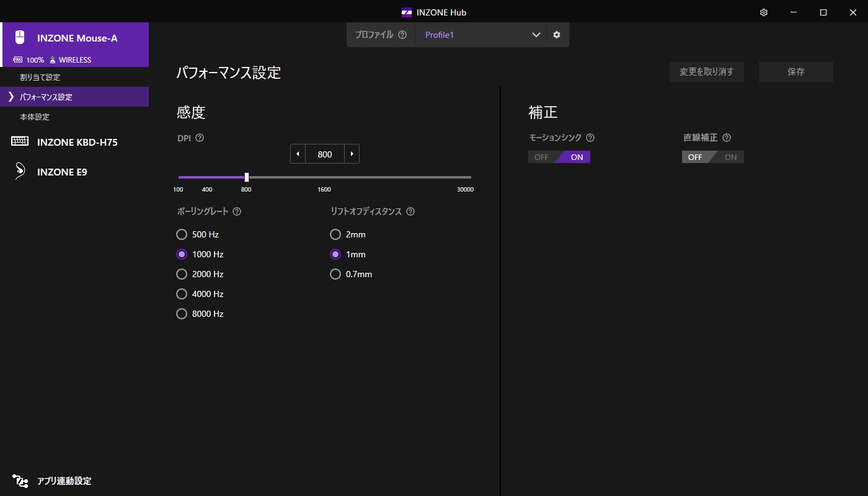The image size is (868, 496).
Task: Open パフォーマンス設定 menu item
Action: [74, 97]
